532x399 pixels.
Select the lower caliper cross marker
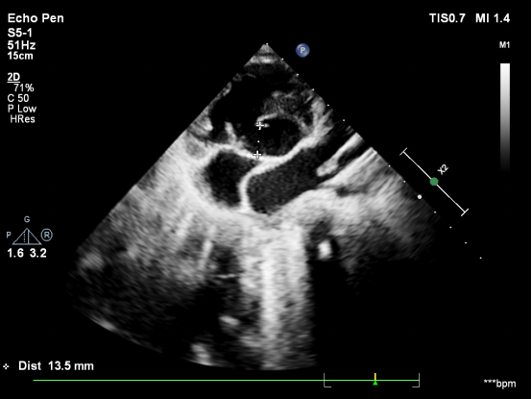[x=257, y=155]
